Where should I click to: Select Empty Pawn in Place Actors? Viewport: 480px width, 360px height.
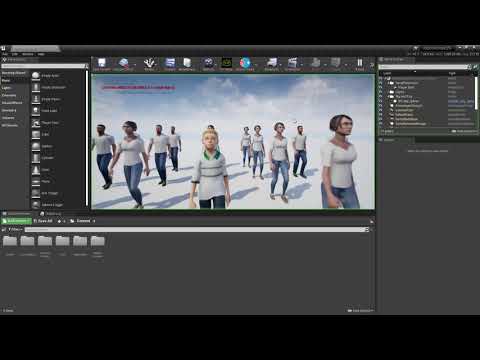58,99
